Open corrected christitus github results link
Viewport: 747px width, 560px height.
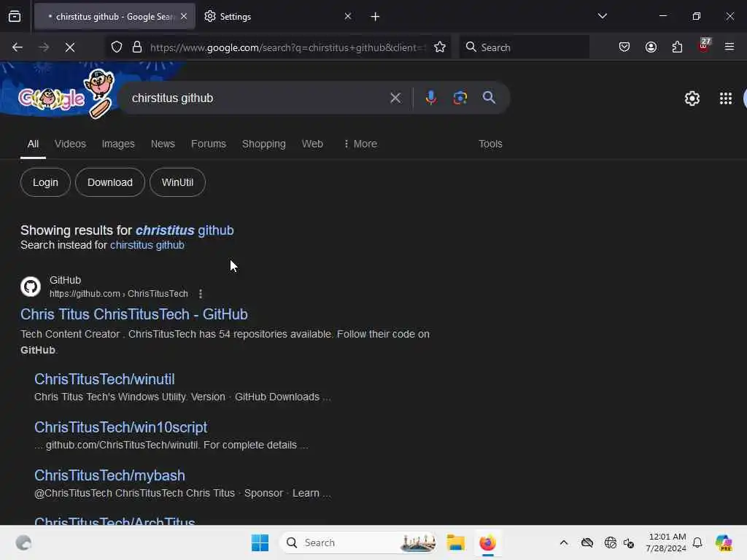[185, 230]
